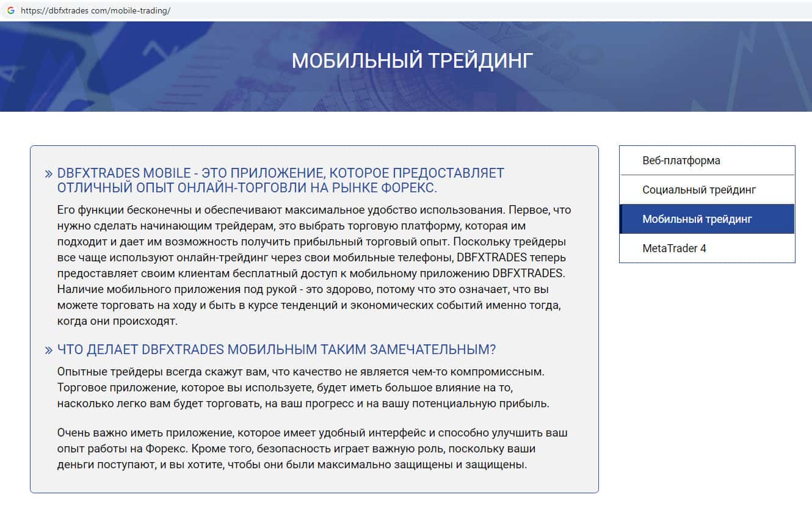Click the paragraph beginning "Опытные трейдеры всегда скажут"
The width and height of the screenshot is (812, 511).
click(x=304, y=388)
